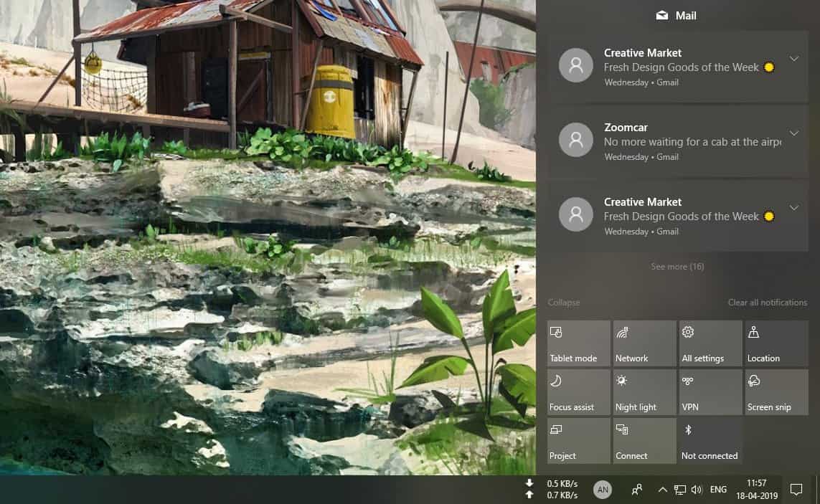Click Night light sun icon
Image resolution: width=820 pixels, height=504 pixels.
pyautogui.click(x=621, y=381)
